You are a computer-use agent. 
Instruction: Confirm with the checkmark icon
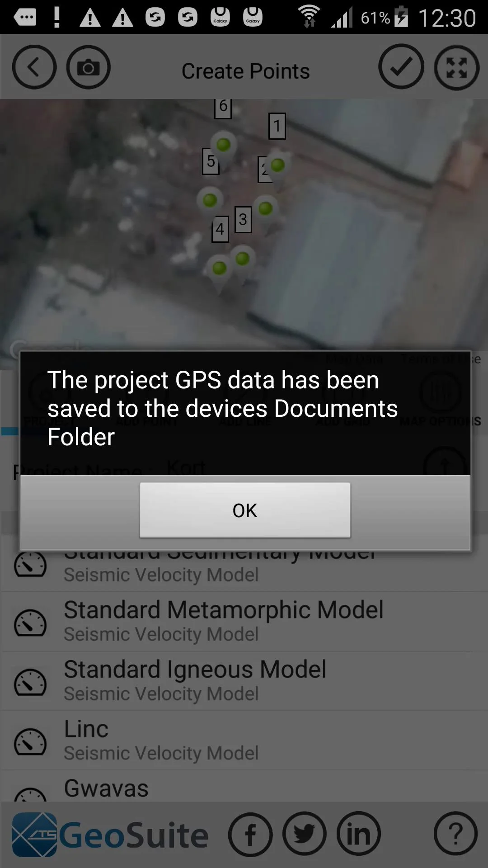coord(401,67)
